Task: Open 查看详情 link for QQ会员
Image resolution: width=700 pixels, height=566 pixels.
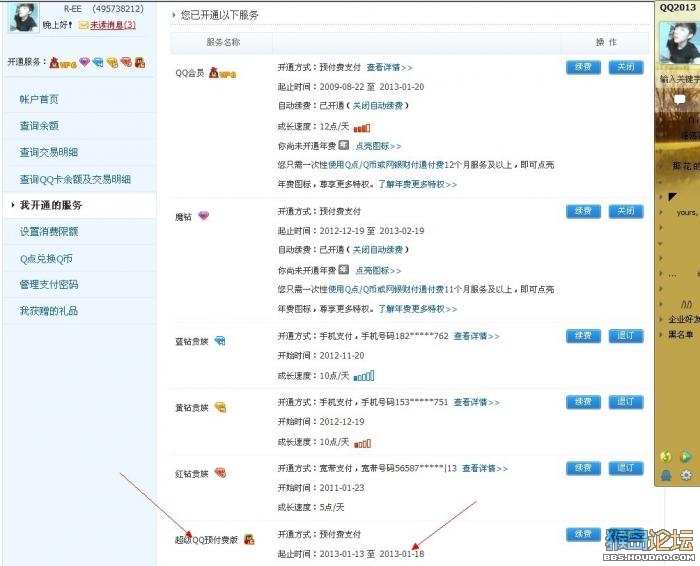Action: 389,67
